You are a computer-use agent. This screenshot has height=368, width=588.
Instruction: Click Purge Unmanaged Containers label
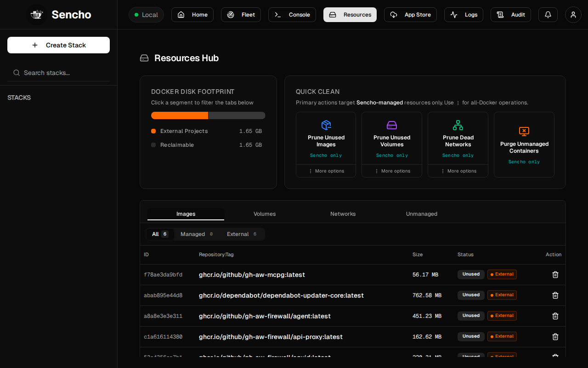click(524, 147)
